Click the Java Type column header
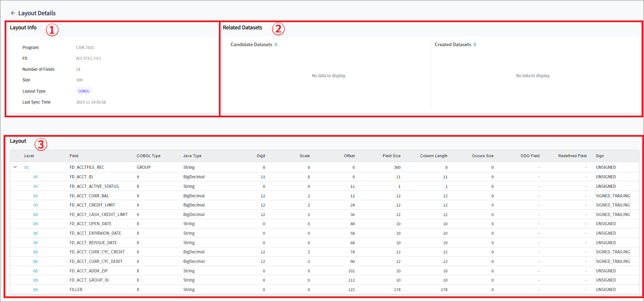The width and height of the screenshot is (644, 302). coord(192,156)
